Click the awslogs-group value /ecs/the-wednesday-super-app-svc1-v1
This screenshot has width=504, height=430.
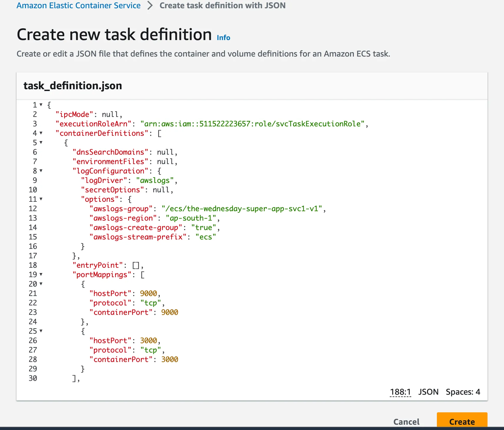tap(242, 209)
